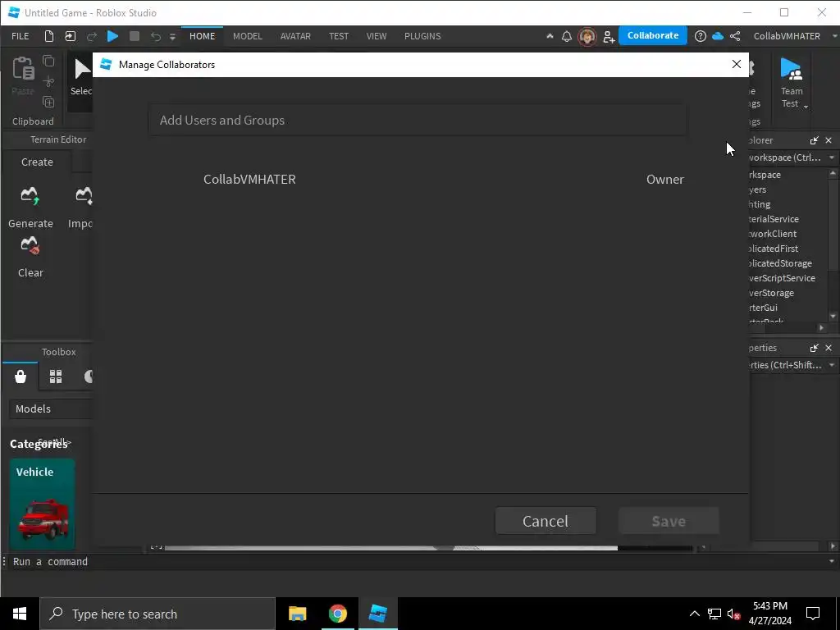This screenshot has height=630, width=840.
Task: Select MaterialService in Explorer
Action: tap(774, 218)
